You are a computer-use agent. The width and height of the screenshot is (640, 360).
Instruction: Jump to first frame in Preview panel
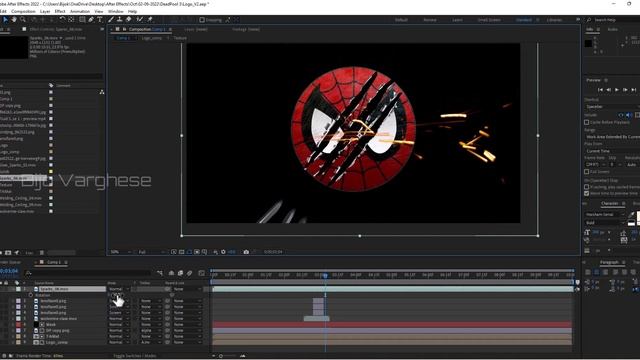click(x=600, y=90)
